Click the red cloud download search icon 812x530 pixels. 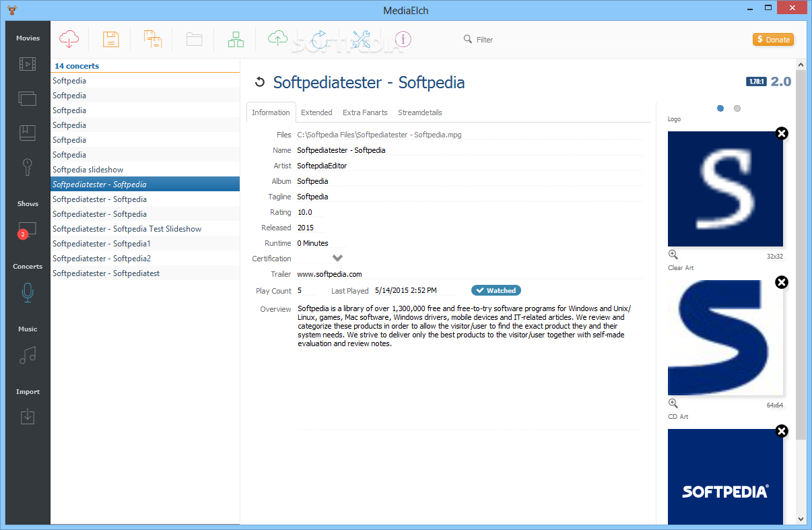coord(69,39)
